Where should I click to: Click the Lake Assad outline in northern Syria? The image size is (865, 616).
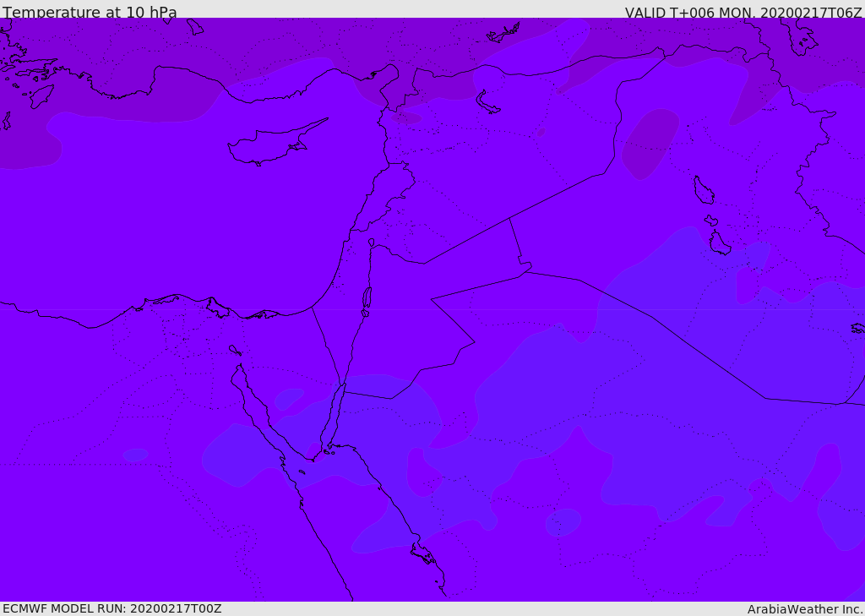click(x=488, y=103)
